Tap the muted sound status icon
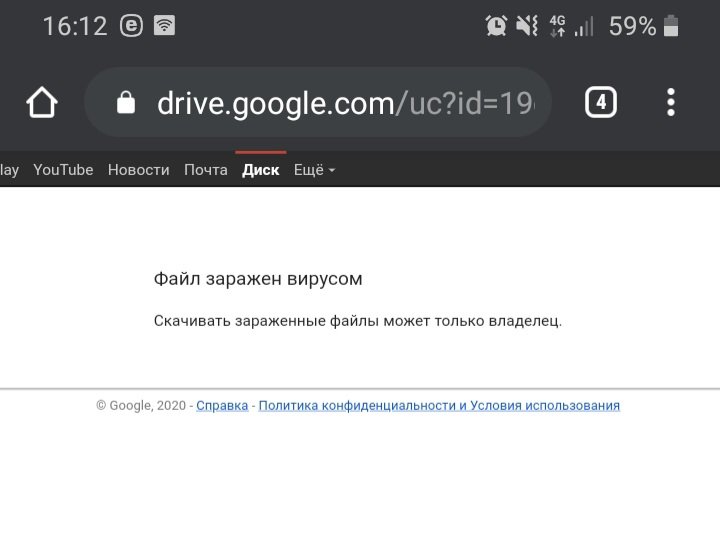 click(527, 26)
